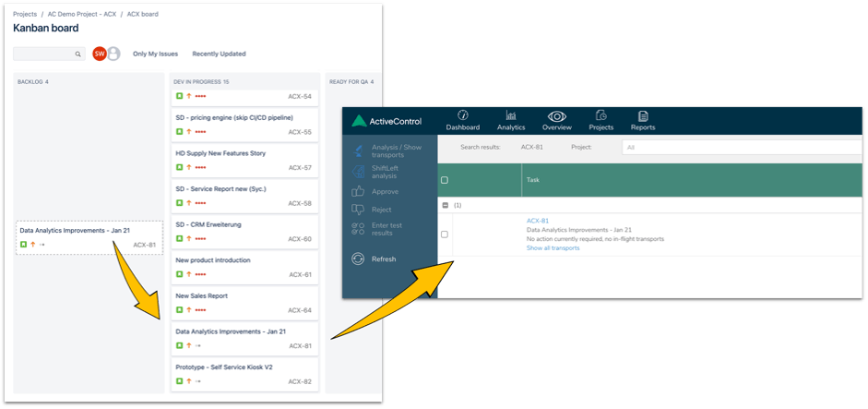The image size is (868, 409).
Task: Open the ACX-81 task link
Action: pos(538,221)
